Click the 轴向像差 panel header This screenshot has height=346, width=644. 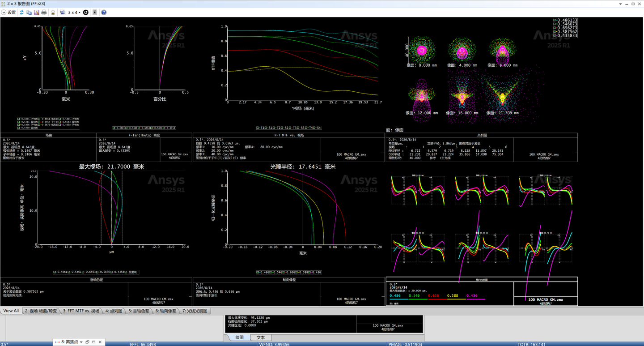(289, 280)
